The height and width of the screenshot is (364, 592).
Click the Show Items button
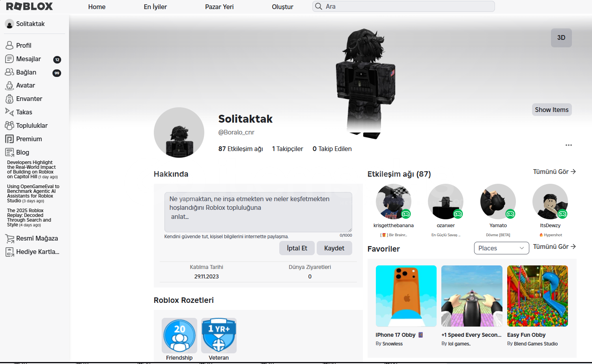pyautogui.click(x=552, y=110)
